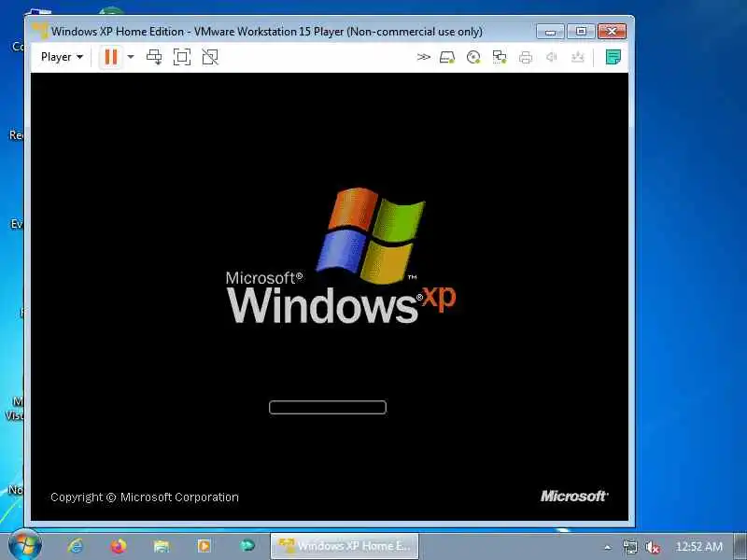Close the VMware Player window
Viewport: 747px width, 560px height.
pyautogui.click(x=613, y=32)
